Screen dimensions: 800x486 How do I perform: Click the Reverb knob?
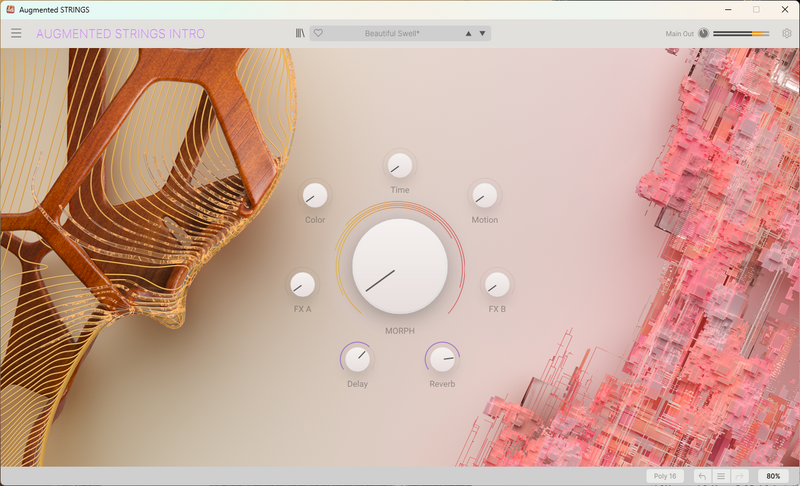click(x=442, y=359)
